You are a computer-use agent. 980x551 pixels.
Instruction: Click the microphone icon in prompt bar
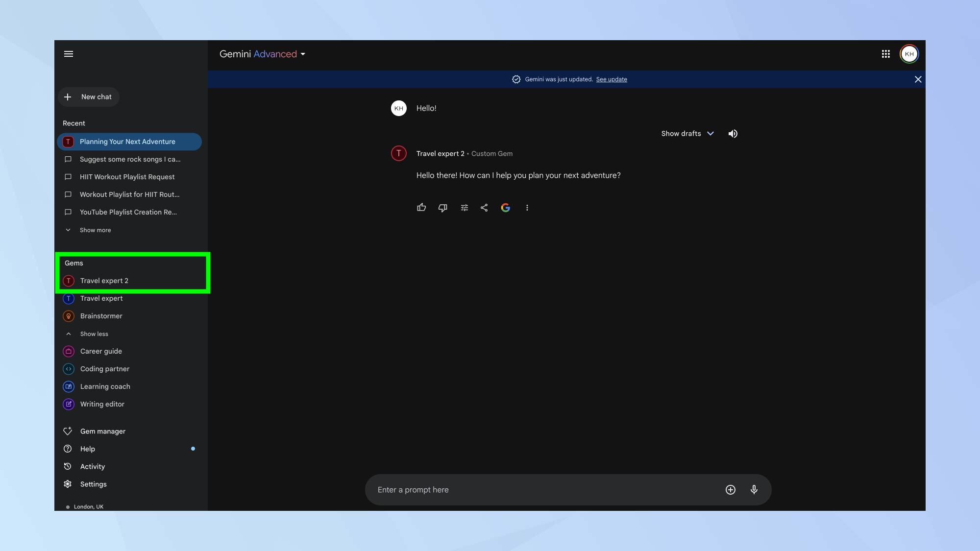(754, 489)
